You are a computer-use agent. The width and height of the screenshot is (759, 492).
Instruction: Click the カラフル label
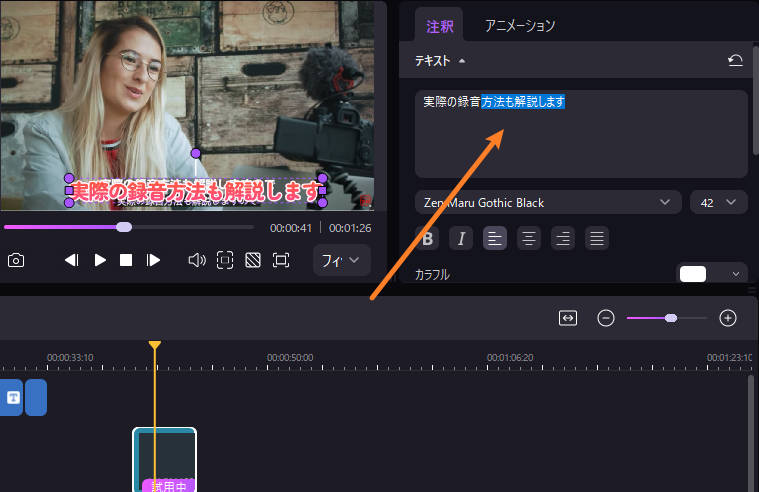coord(432,275)
